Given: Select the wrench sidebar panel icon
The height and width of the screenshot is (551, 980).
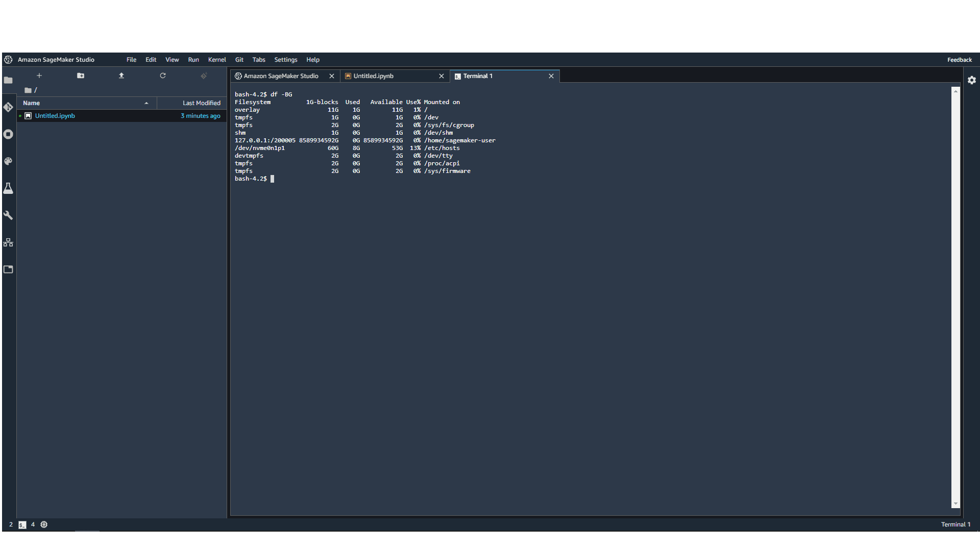Looking at the screenshot, I should tap(8, 215).
